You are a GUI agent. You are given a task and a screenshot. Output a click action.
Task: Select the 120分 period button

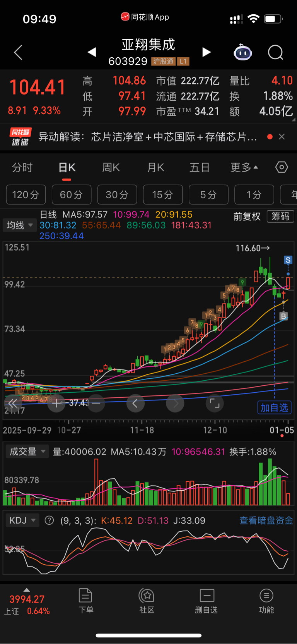26,194
